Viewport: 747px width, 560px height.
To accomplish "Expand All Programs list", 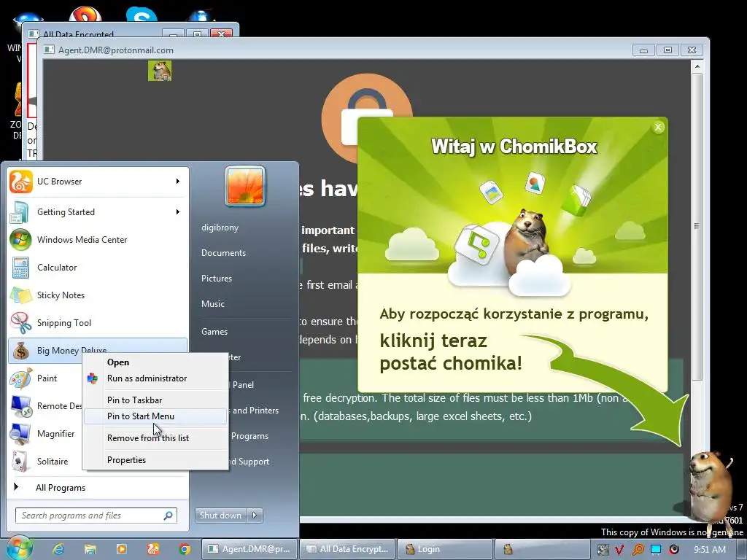I will point(61,488).
